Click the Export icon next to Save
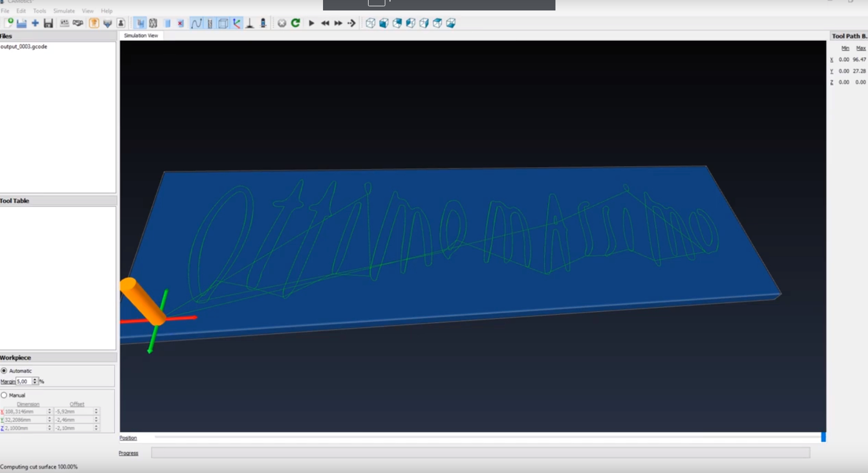Image resolution: width=868 pixels, height=473 pixels. 64,23
